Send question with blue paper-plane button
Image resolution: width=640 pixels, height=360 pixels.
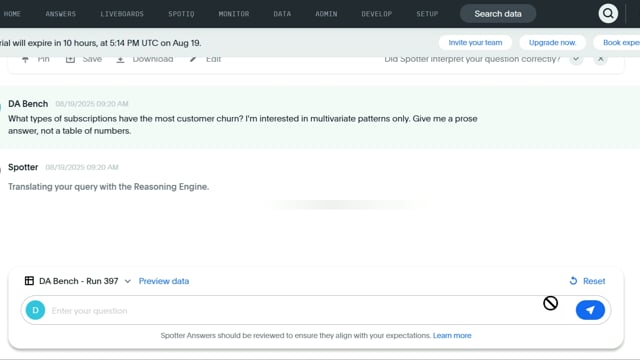[x=590, y=310]
